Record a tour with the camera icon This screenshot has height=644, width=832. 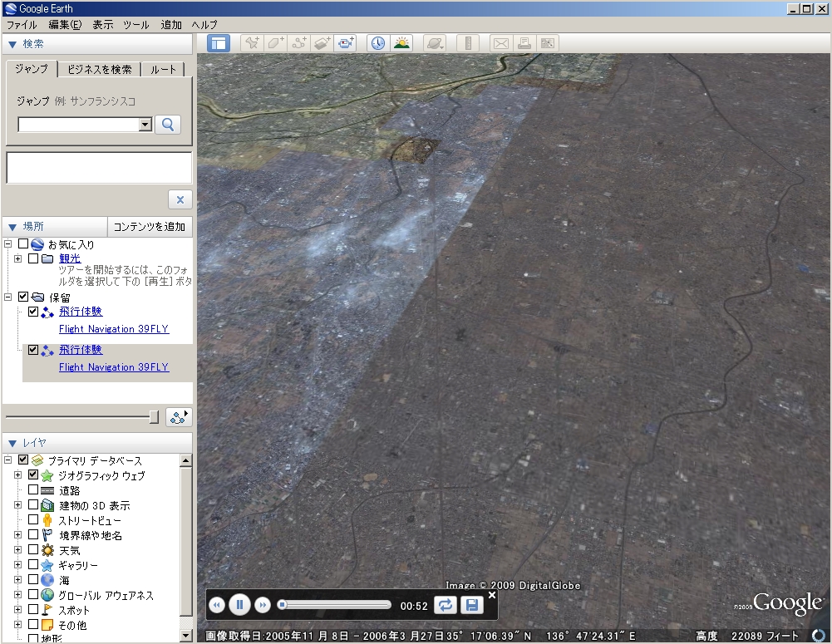pyautogui.click(x=346, y=43)
